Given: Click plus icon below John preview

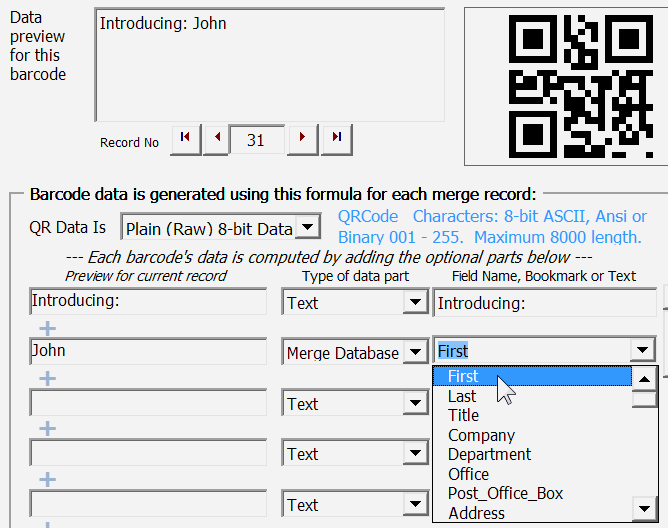Looking at the screenshot, I should 47,378.
